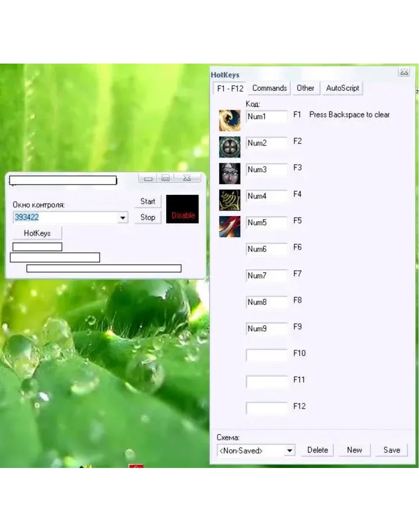Open the Other tab
Image resolution: width=419 pixels, height=532 pixels.
click(305, 88)
